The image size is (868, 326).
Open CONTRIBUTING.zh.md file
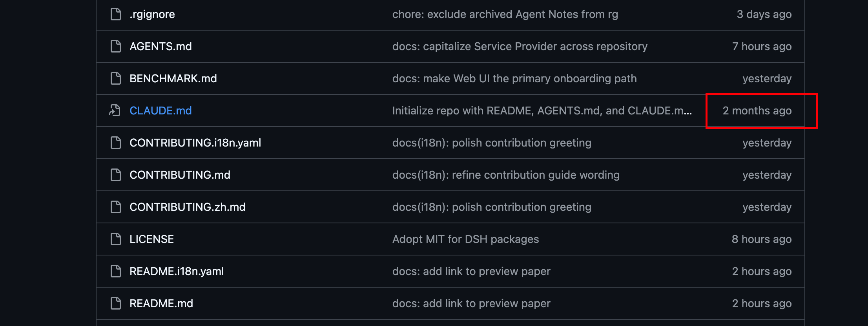coord(188,207)
